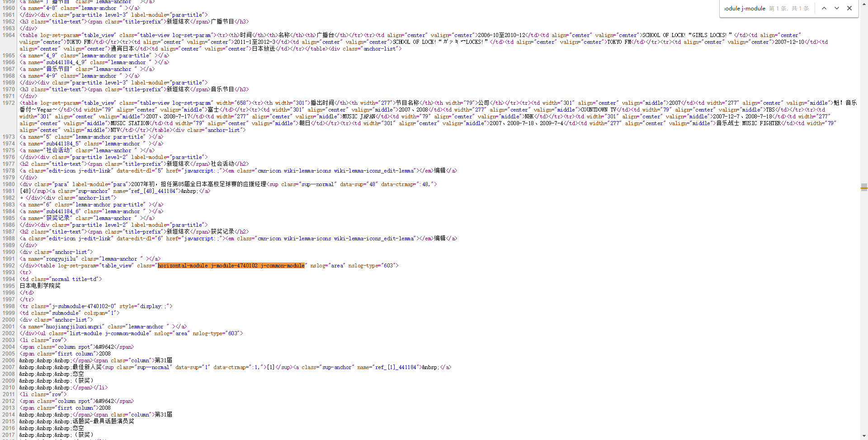
Task: Click the find match marker on scrollbar
Action: [x=864, y=187]
